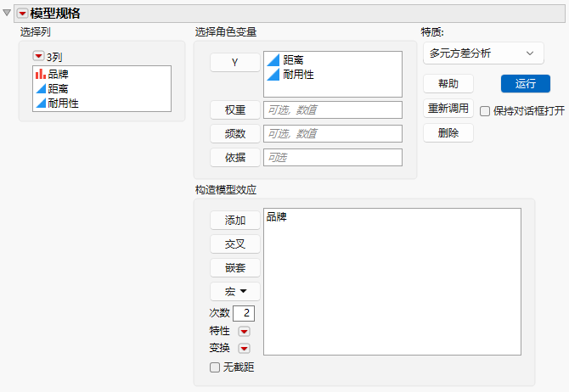569x392 pixels.
Task: Open the 特质 多元方差分析 dropdown
Action: pos(483,53)
